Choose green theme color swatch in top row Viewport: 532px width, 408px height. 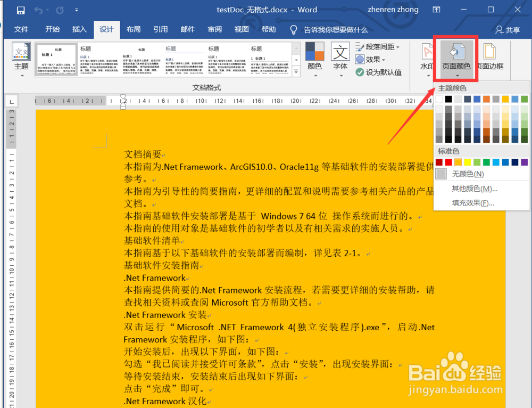(x=525, y=99)
